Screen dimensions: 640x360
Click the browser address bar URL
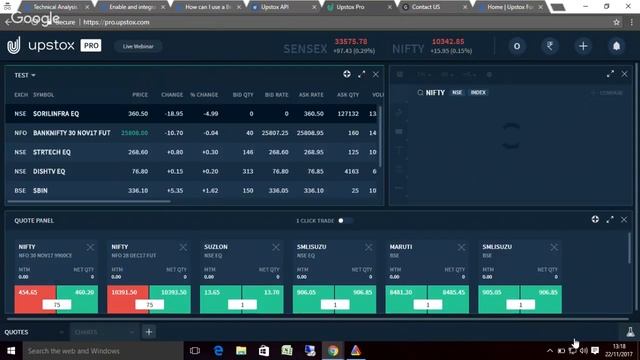[x=116, y=22]
